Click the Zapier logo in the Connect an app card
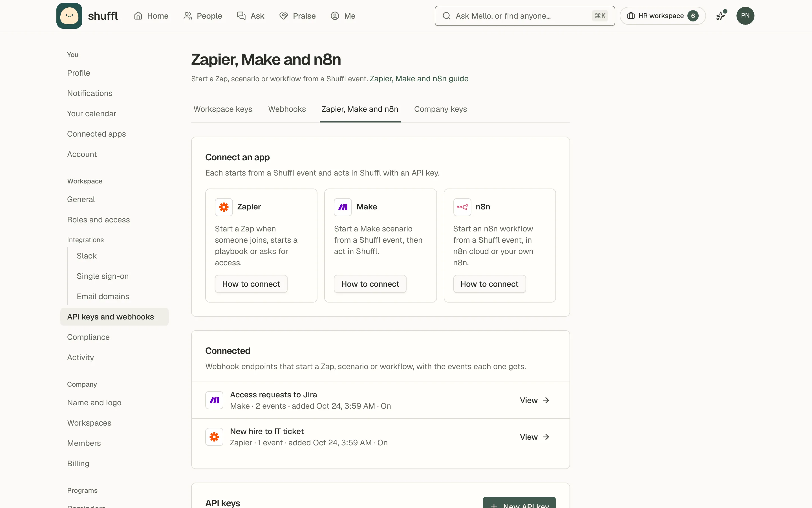Image resolution: width=812 pixels, height=508 pixels. (x=224, y=207)
